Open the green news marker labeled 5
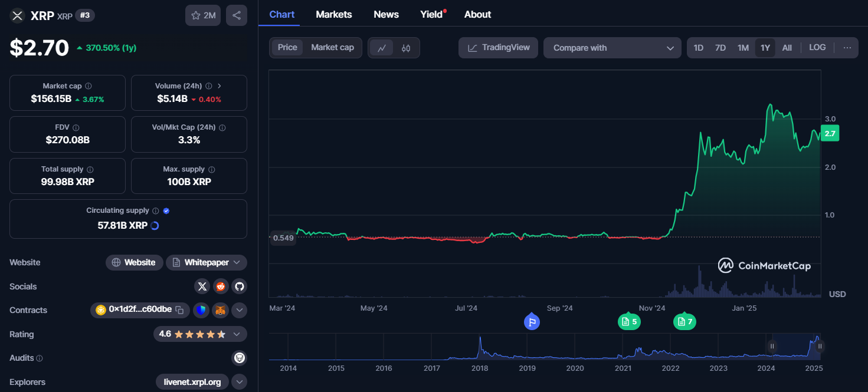The width and height of the screenshot is (868, 392). point(629,322)
